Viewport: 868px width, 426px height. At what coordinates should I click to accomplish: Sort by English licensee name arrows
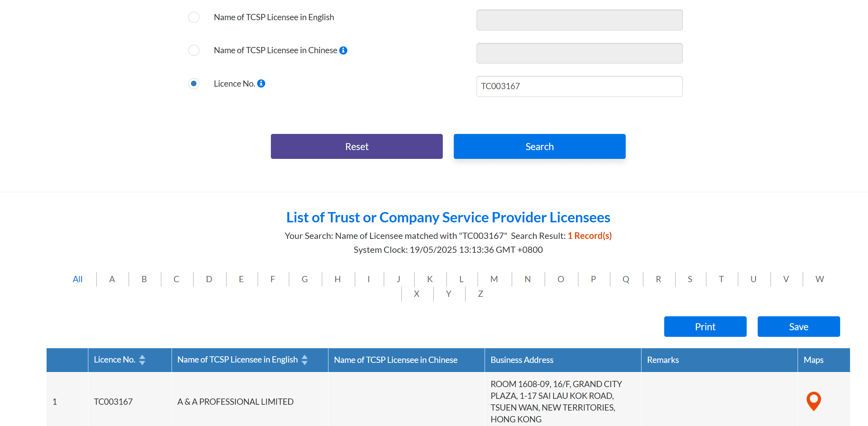coord(305,360)
